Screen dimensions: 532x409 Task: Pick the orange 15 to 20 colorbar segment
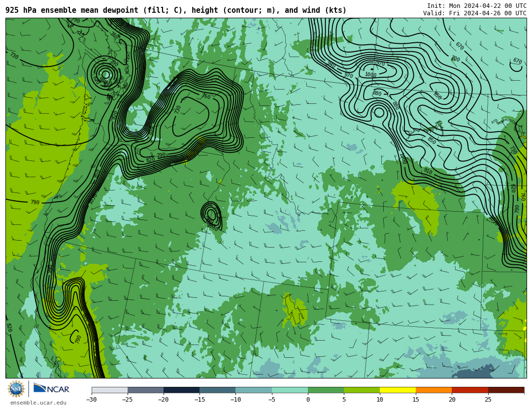tap(434, 390)
